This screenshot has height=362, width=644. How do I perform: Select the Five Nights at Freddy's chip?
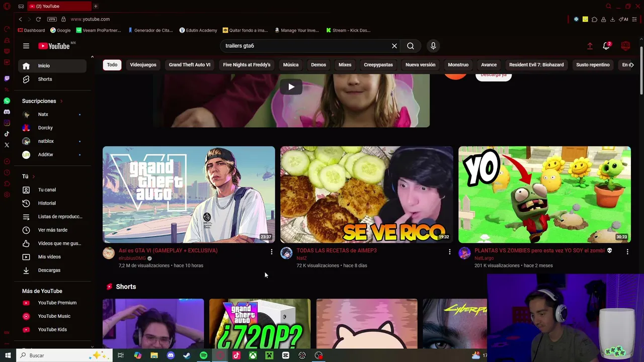click(x=247, y=65)
